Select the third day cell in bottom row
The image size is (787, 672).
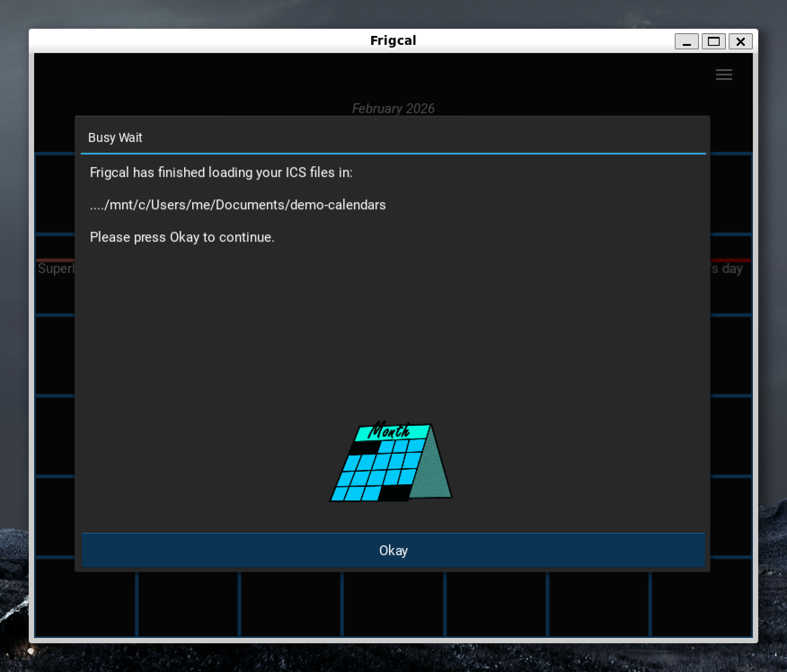click(x=291, y=604)
